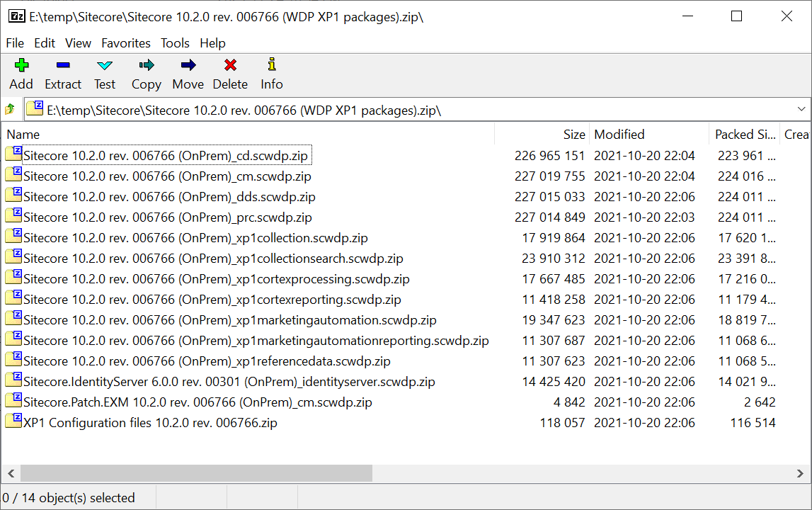Open the Help menu
Viewport: 812px width, 510px height.
point(212,43)
